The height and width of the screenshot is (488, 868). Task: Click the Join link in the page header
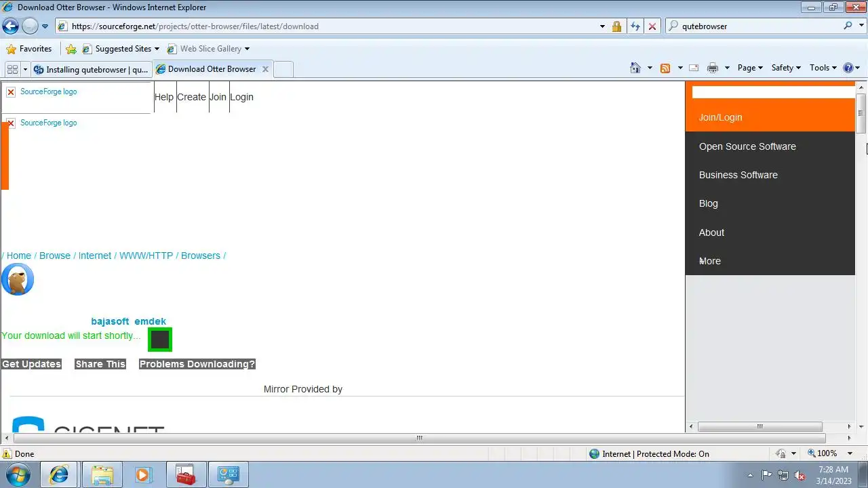click(x=218, y=97)
